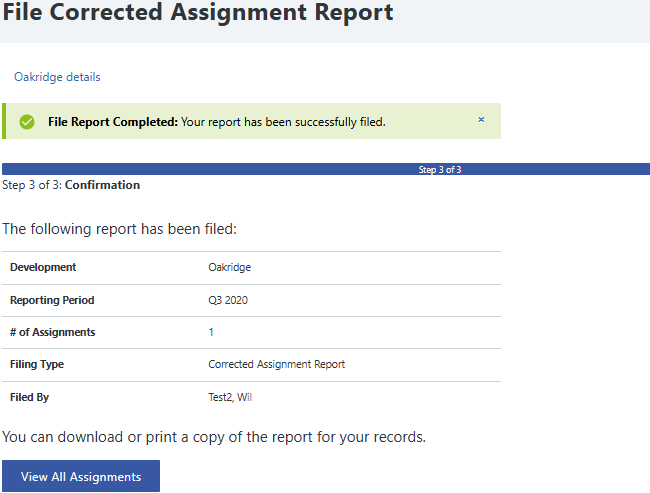Click the download or print instruction text
The width and height of the screenshot is (650, 493).
214,437
